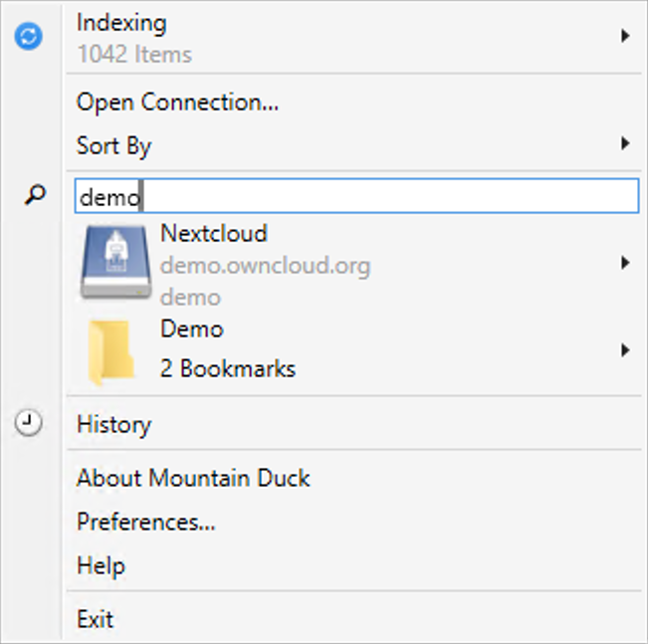Select the Nextcloud bookmark entry
Viewport: 648px width, 644px height.
coord(353,264)
